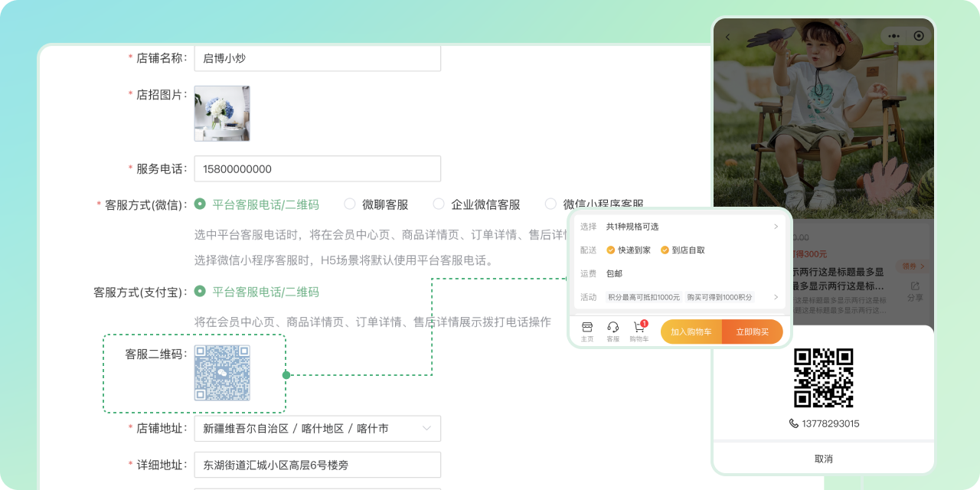Image resolution: width=980 pixels, height=490 pixels.
Task: Expand the 共1种规格可选 spec row
Action: pyautogui.click(x=680, y=227)
